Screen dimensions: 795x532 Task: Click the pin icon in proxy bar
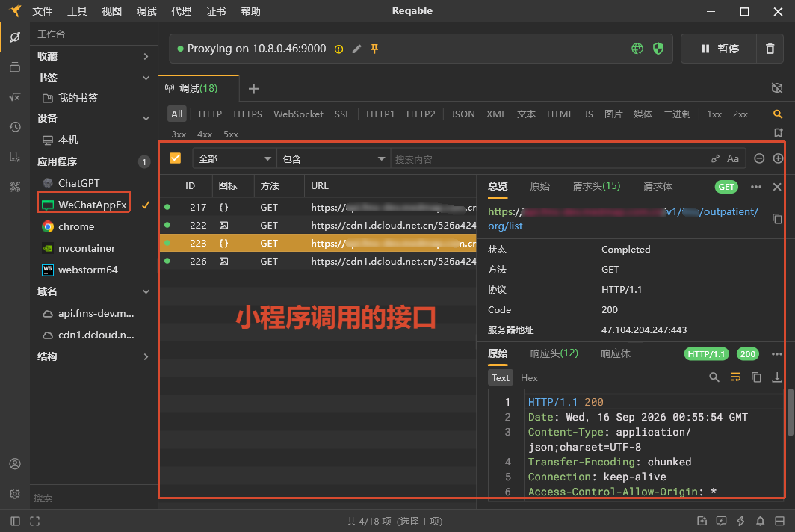(x=374, y=49)
